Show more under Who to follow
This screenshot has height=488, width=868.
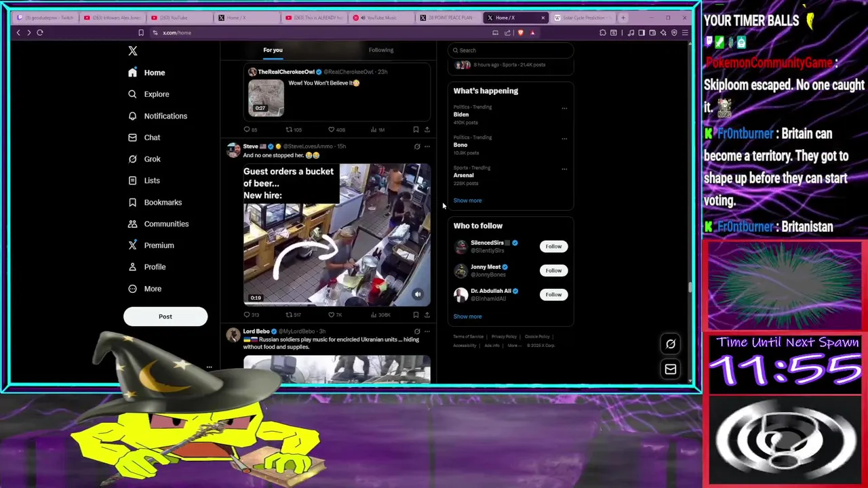(x=467, y=317)
